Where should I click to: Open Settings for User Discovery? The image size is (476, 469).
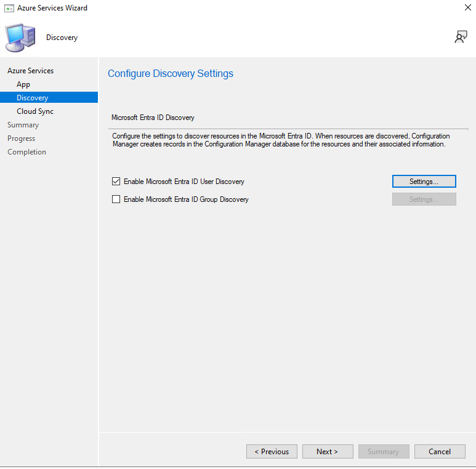point(424,182)
